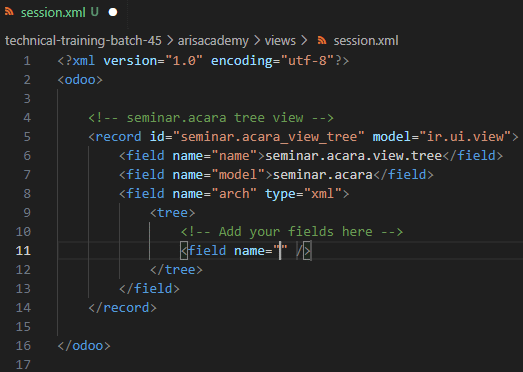Click session.xml in the breadcrumb path

point(366,41)
